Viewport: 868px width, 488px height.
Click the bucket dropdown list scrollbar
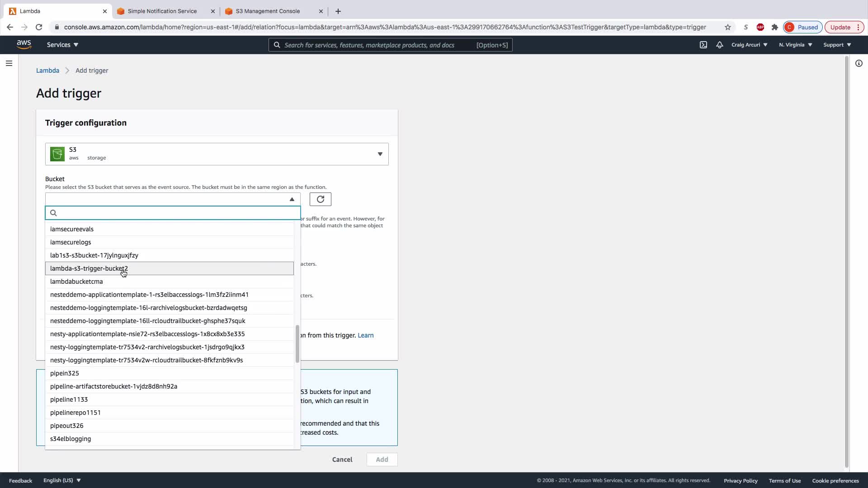point(297,343)
